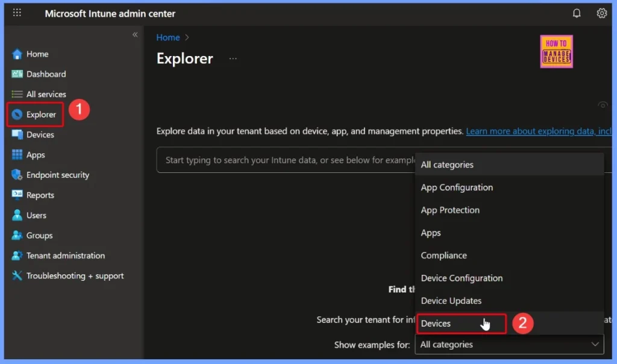Viewport: 617px width, 364px height.
Task: Click the Explorer compass icon
Action: [17, 115]
